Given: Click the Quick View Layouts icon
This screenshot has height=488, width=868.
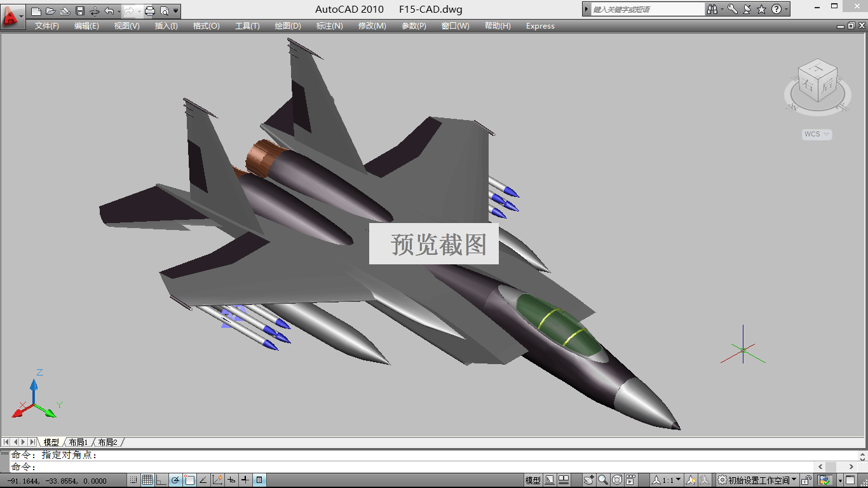Looking at the screenshot, I should click(549, 480).
